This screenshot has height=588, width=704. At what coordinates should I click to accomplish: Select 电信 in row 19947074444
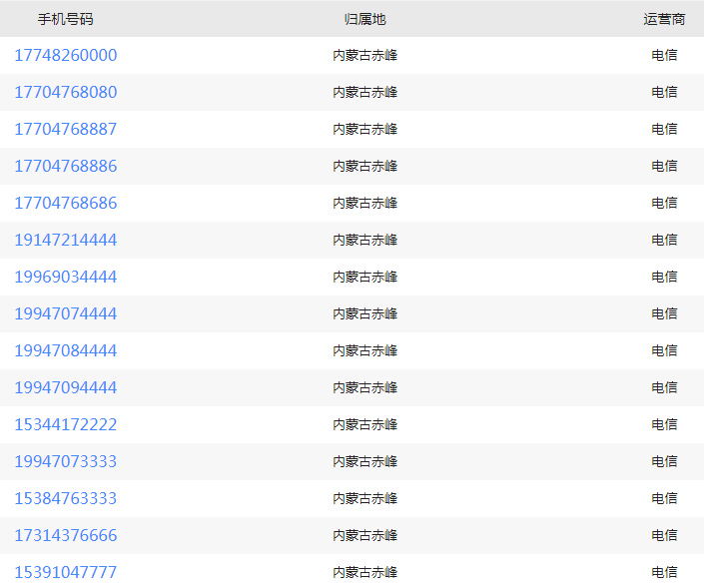[x=664, y=313]
